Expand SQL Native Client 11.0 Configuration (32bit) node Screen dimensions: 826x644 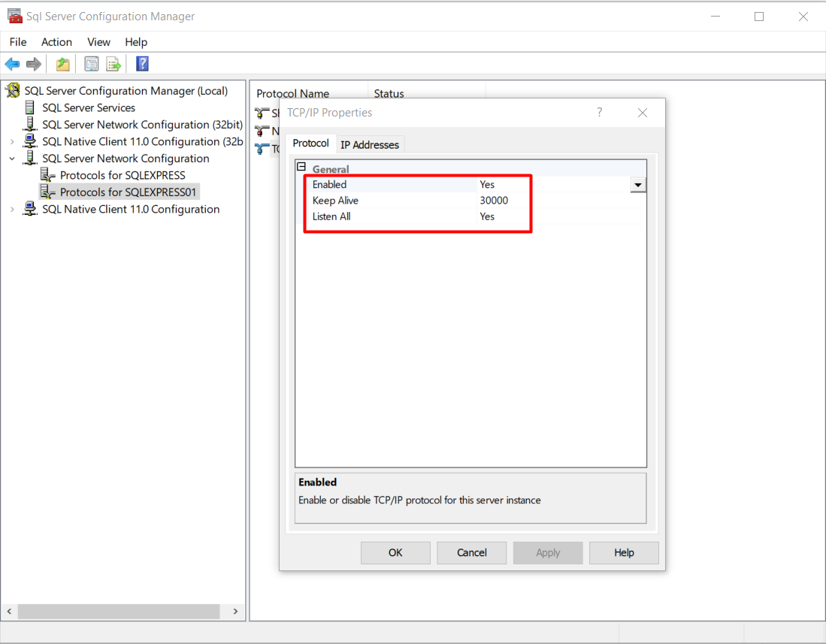[12, 141]
